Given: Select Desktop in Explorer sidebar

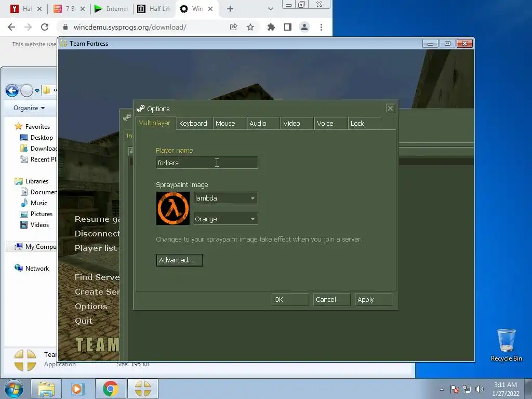Looking at the screenshot, I should 37,137.
